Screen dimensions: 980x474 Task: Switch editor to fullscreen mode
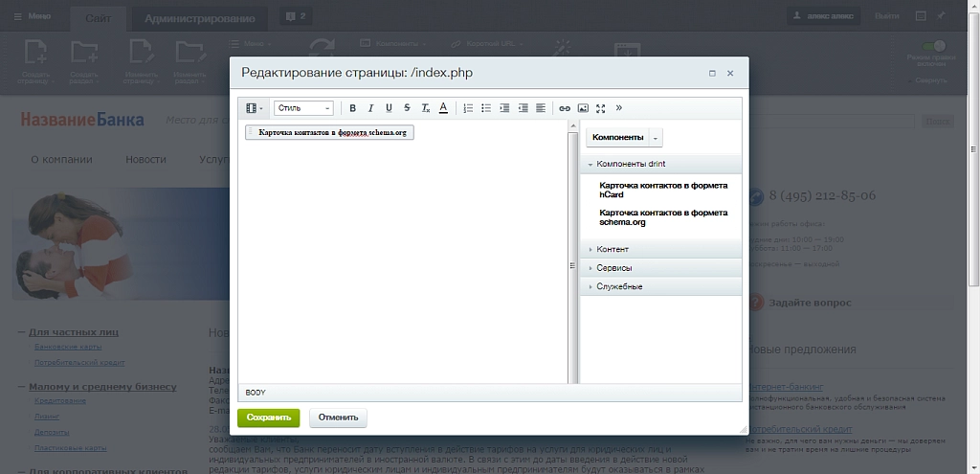point(601,108)
